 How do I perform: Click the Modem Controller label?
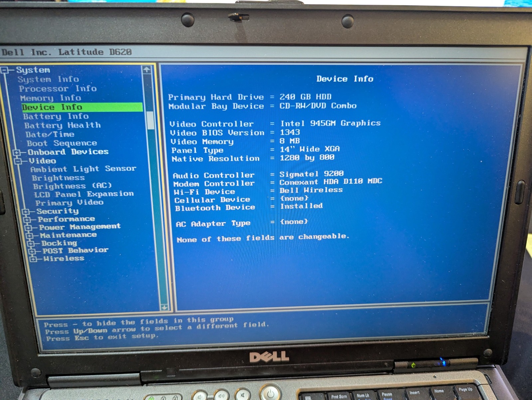214,184
